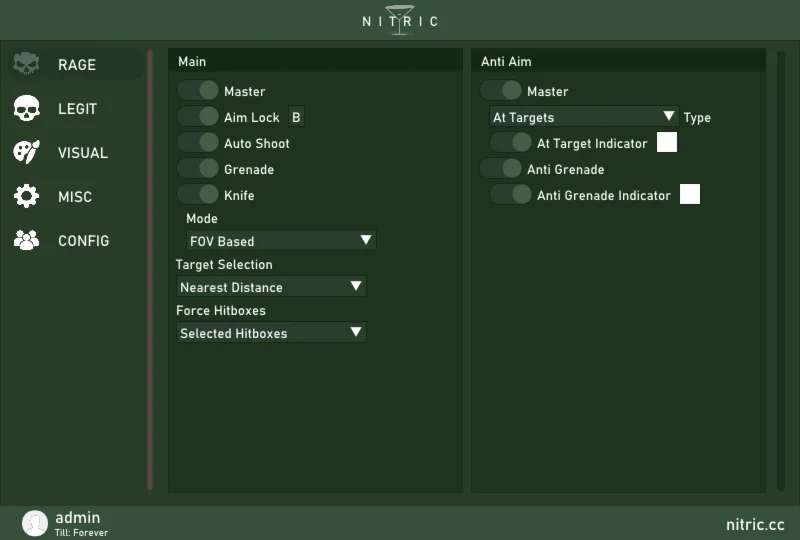
Task: Pick the At Target Indicator color swatch
Action: pos(667,143)
